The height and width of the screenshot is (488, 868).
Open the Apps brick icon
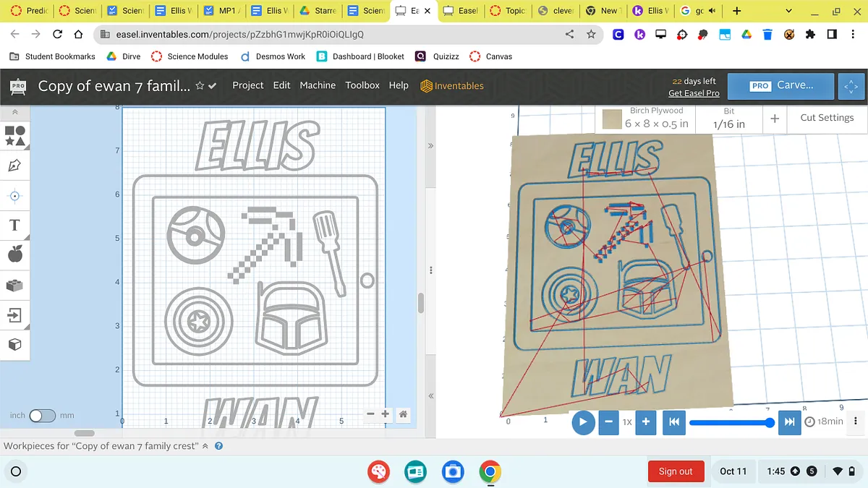coord(14,285)
